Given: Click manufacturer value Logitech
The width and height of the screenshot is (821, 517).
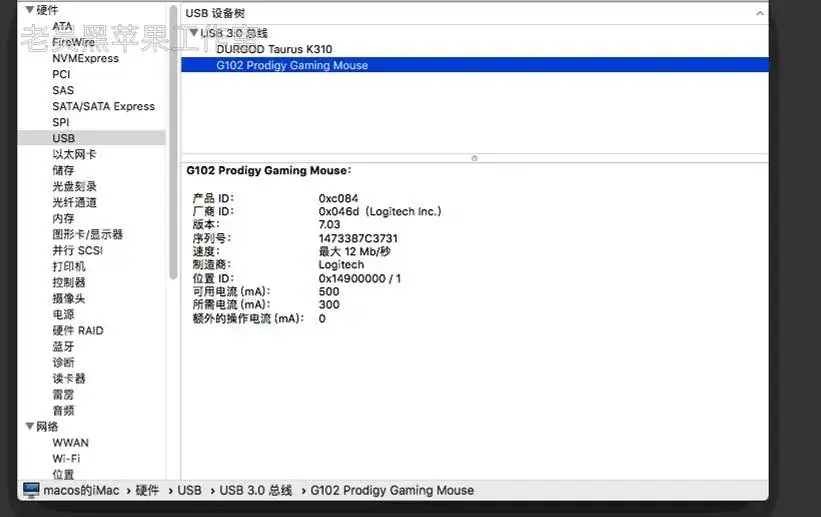Looking at the screenshot, I should 341,265.
